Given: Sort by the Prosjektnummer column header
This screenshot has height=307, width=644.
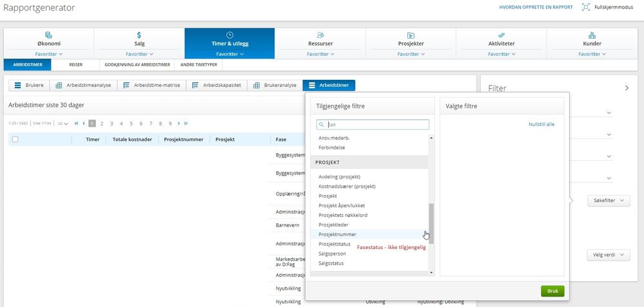Looking at the screenshot, I should (184, 140).
